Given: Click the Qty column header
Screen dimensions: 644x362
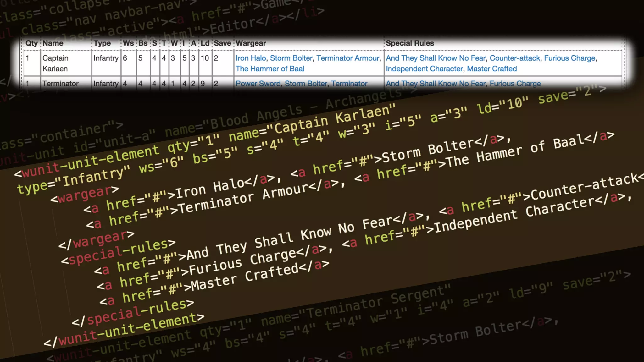Looking at the screenshot, I should (31, 43).
